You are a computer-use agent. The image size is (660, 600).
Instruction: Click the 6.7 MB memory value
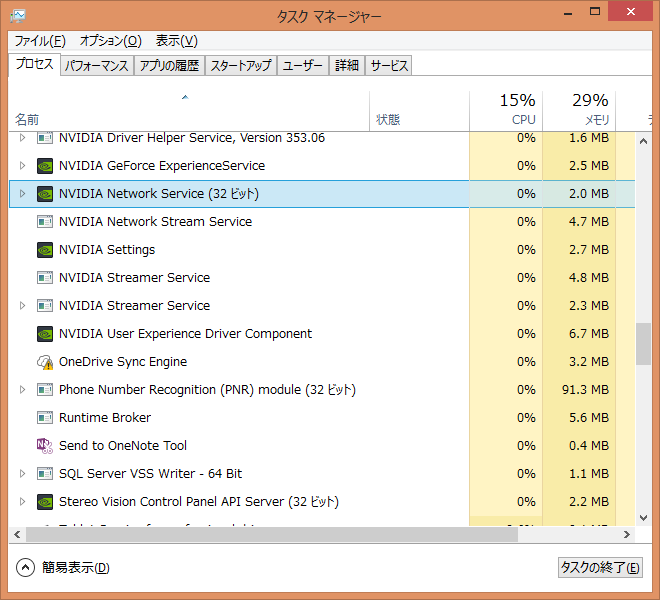(589, 334)
